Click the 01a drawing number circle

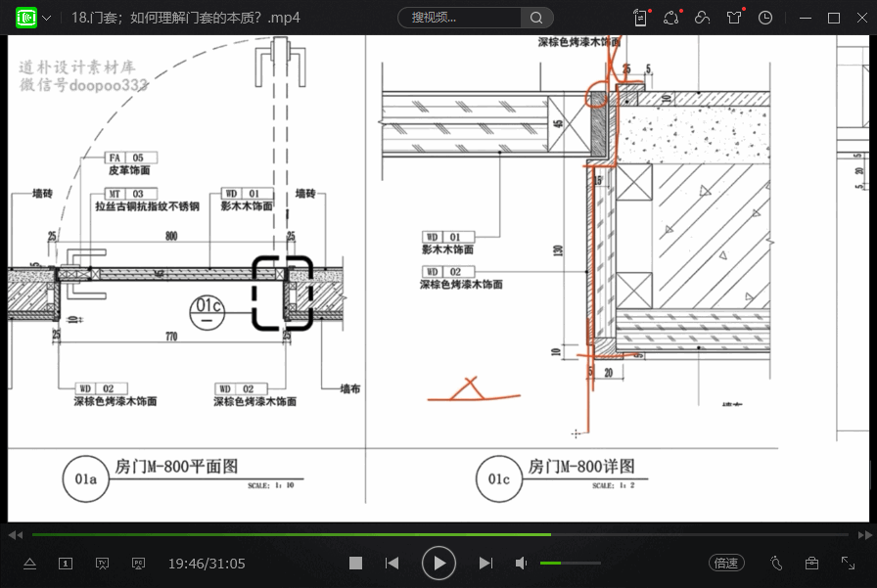(x=85, y=479)
